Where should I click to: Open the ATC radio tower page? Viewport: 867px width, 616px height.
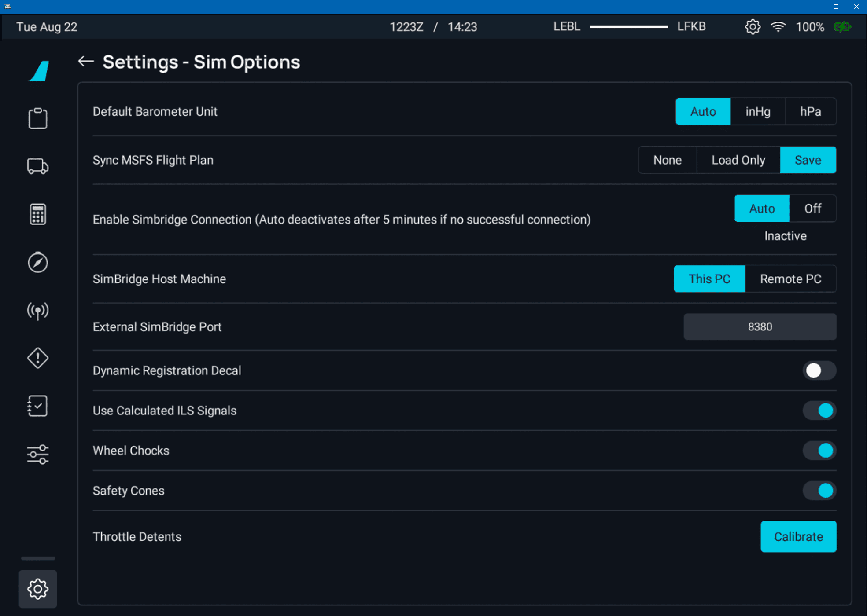pyautogui.click(x=38, y=311)
